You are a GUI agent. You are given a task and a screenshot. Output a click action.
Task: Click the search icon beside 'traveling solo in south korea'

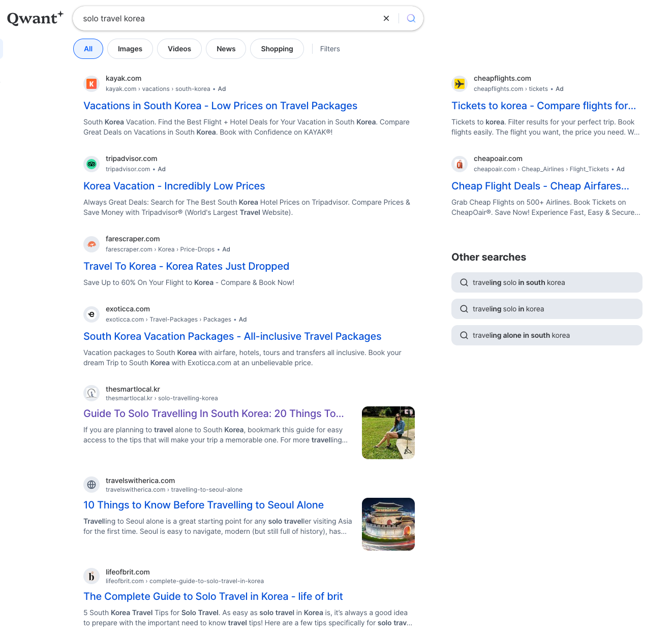pyautogui.click(x=464, y=282)
